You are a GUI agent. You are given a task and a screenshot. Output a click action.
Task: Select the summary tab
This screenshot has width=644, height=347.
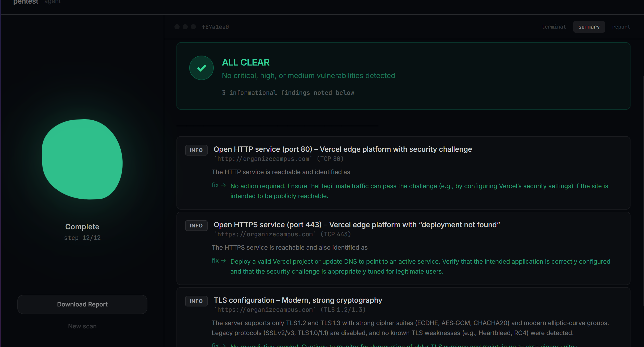(589, 27)
